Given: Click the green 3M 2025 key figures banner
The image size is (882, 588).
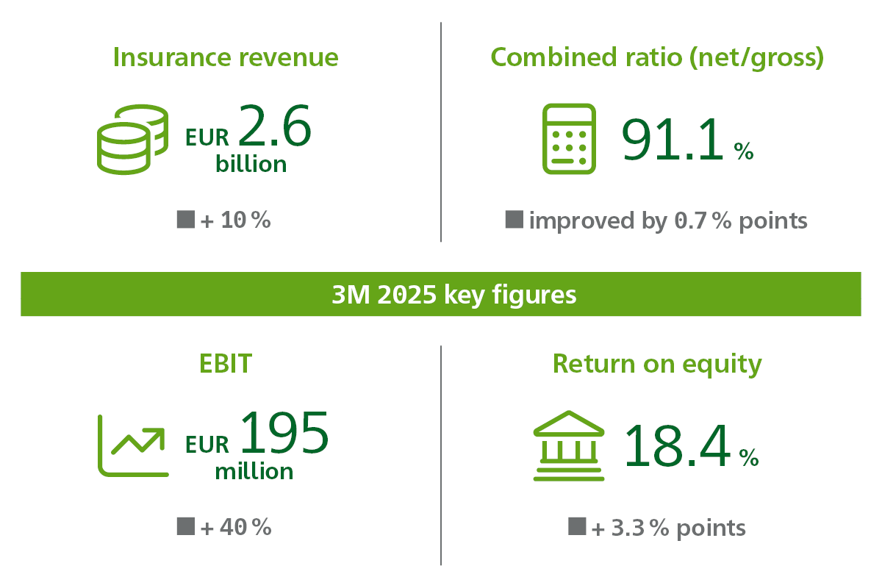Looking at the screenshot, I should pyautogui.click(x=441, y=295).
